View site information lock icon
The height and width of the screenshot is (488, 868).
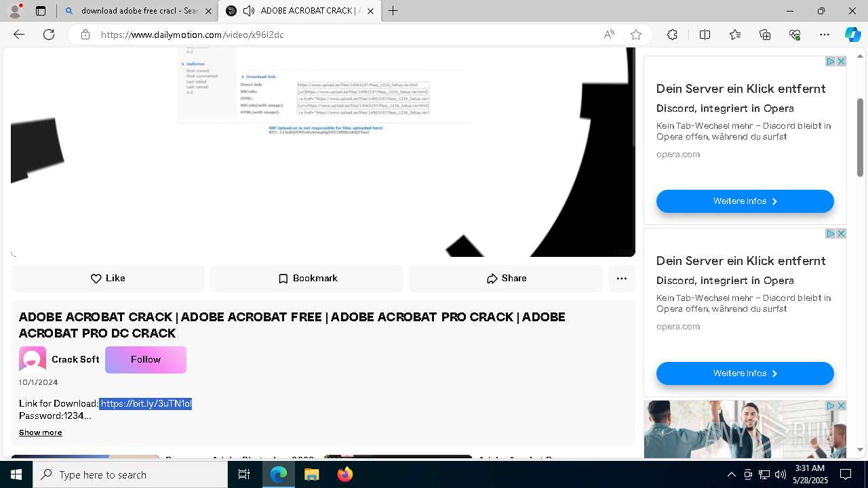tap(85, 35)
